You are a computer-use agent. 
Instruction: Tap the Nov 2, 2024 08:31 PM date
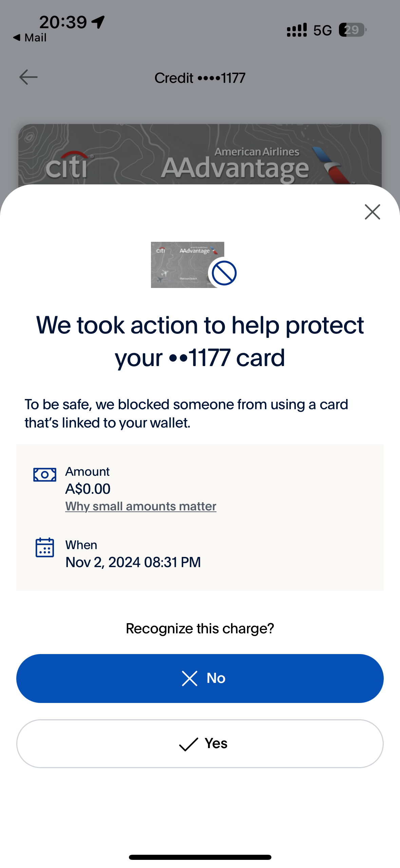click(x=133, y=562)
